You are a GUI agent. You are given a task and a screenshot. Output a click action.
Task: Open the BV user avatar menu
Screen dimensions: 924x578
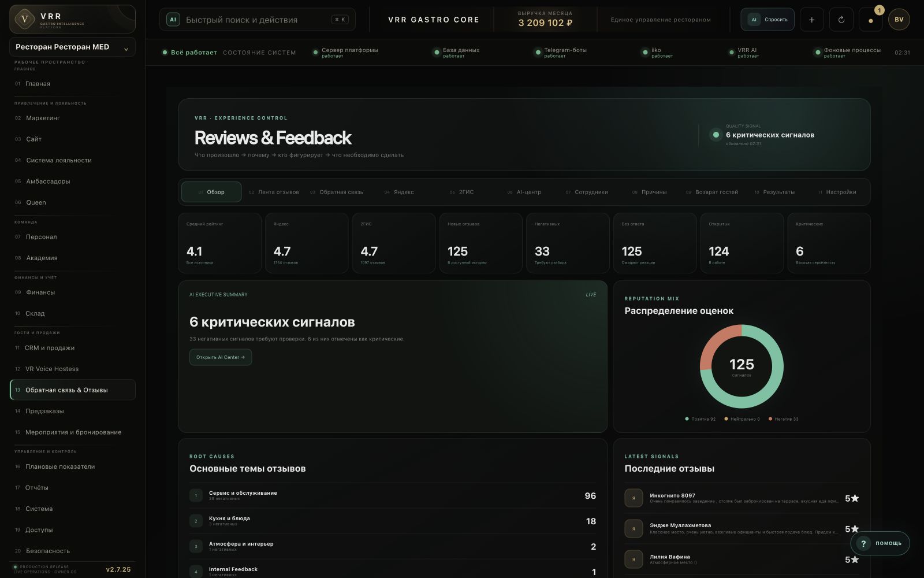tap(899, 20)
